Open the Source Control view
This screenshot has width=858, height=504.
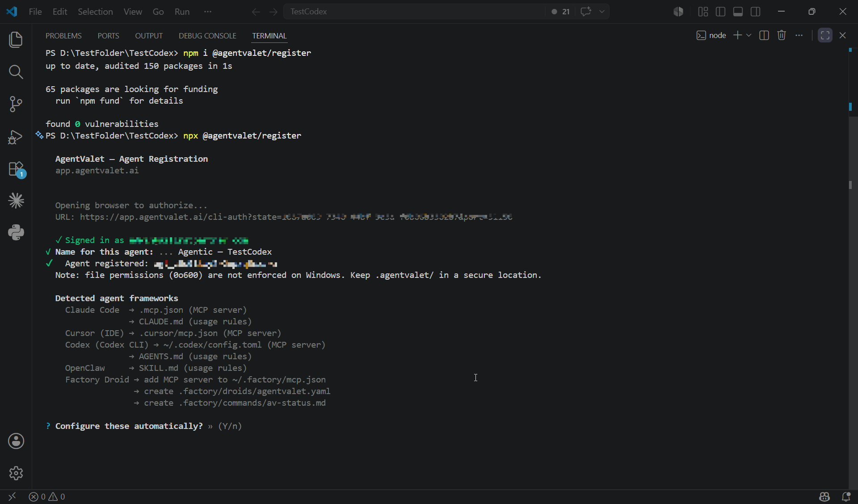pos(16,104)
